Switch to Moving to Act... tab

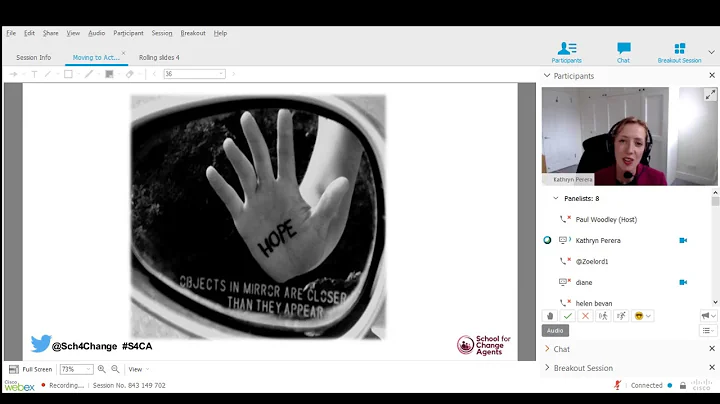tap(96, 57)
